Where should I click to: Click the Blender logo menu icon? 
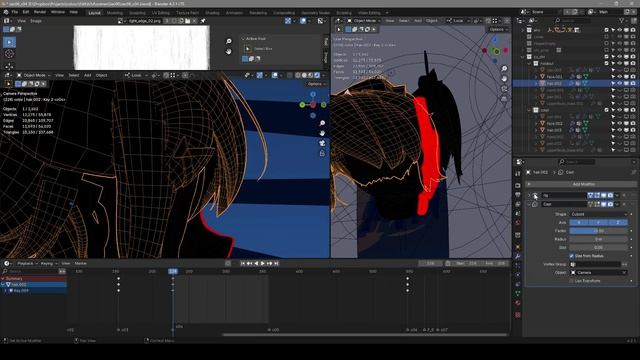pos(6,12)
